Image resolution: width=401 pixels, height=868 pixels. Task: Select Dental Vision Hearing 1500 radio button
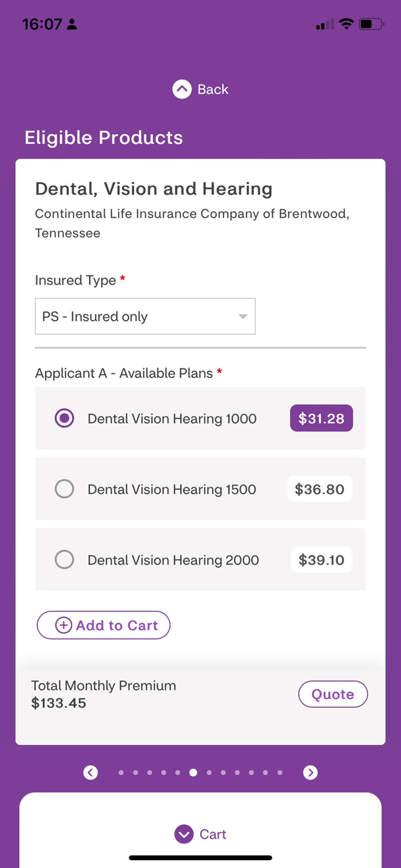[x=64, y=489]
